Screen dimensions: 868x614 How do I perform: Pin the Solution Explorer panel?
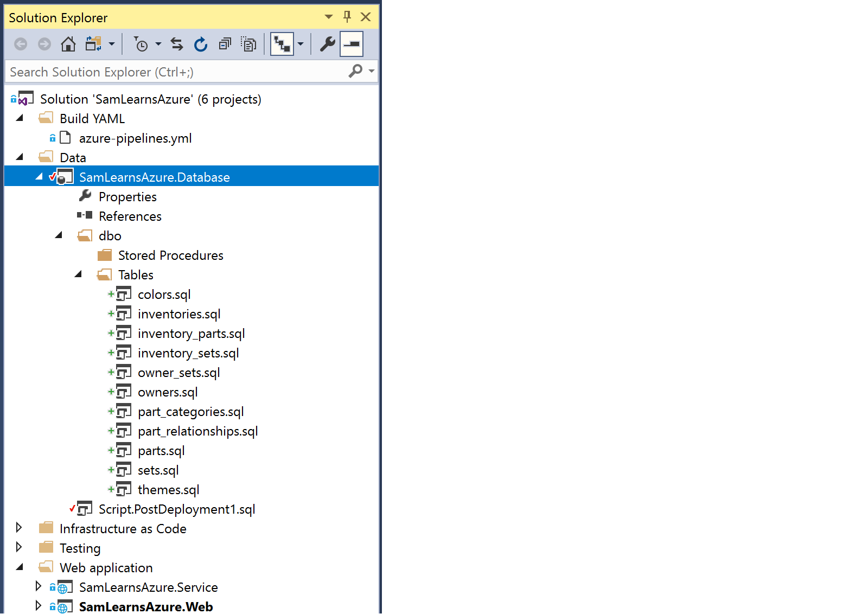(x=347, y=17)
